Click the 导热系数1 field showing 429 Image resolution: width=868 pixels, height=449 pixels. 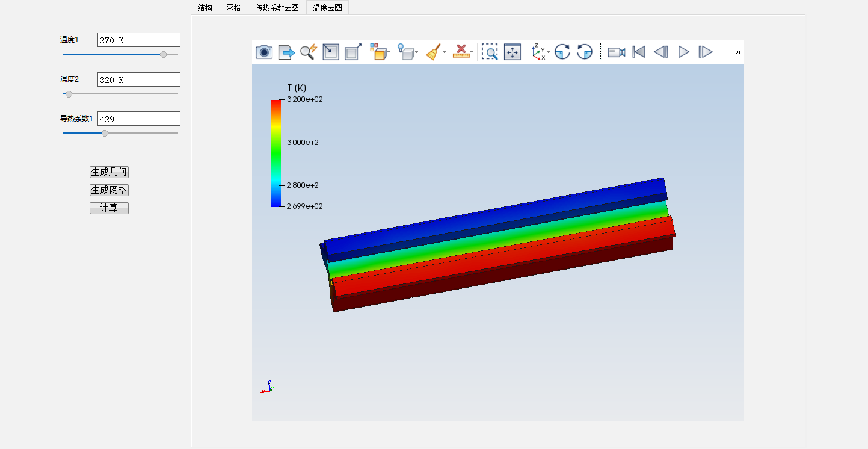tap(139, 119)
